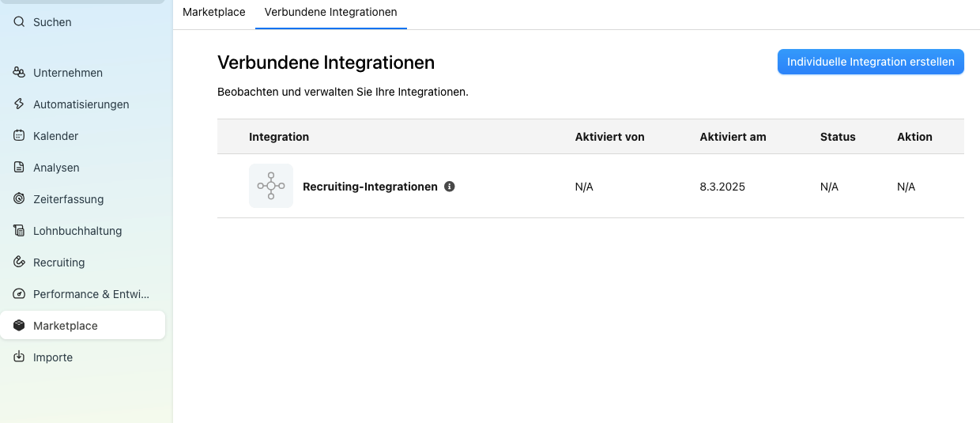Click the Kalender sidebar icon

19,136
